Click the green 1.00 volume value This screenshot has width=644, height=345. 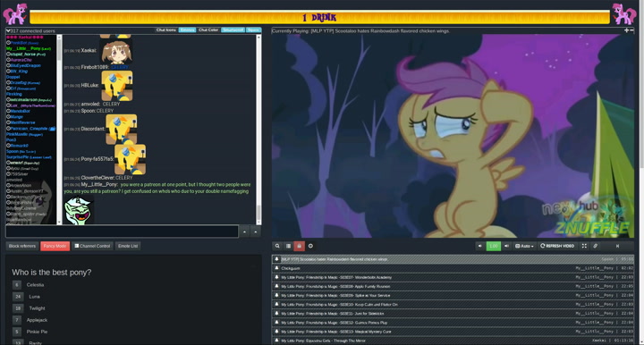(493, 246)
